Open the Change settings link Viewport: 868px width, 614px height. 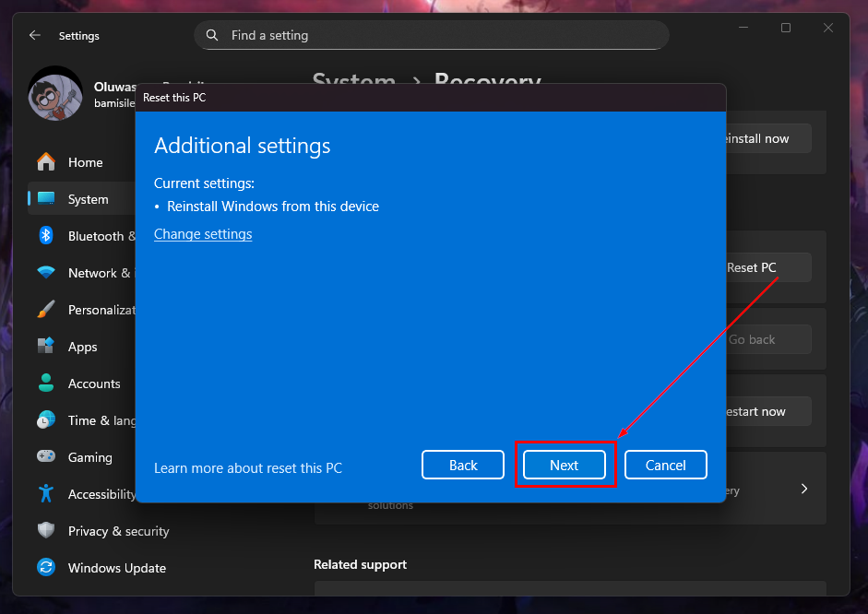click(x=203, y=234)
